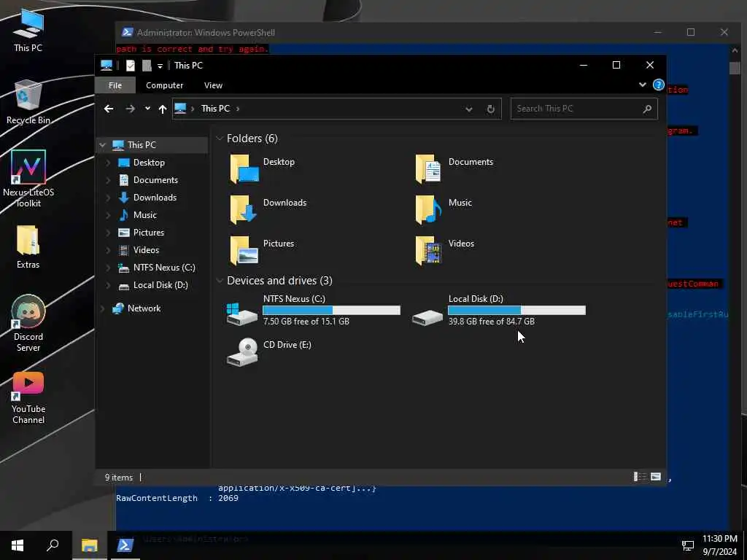Screen dimensions: 747x560
Task: Click the network tray icon
Action: pyautogui.click(x=687, y=545)
